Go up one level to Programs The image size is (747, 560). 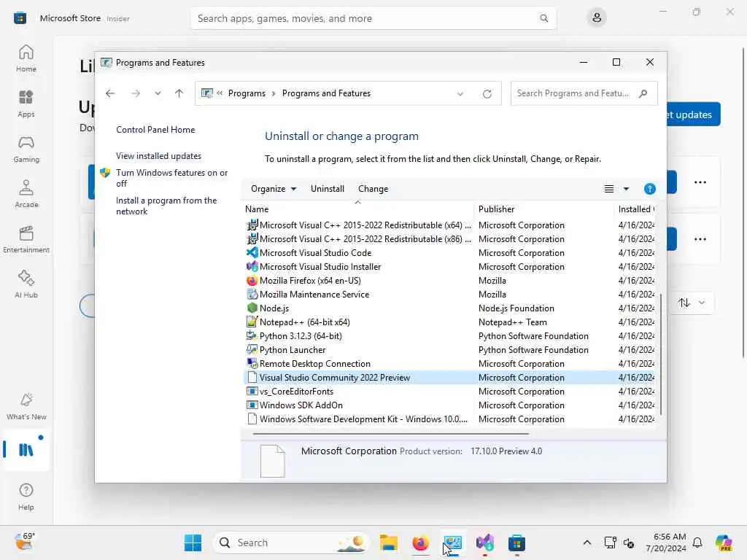point(179,93)
